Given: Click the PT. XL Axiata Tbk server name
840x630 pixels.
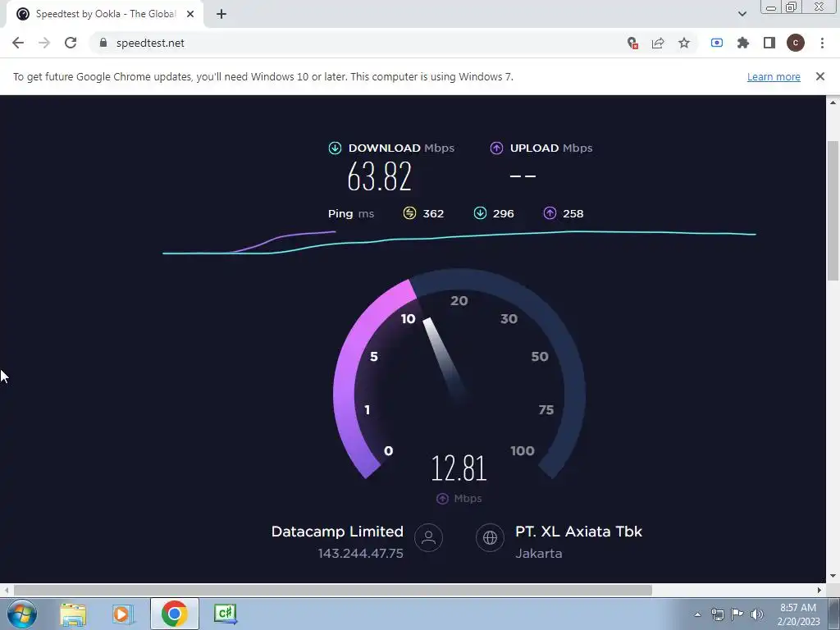Looking at the screenshot, I should click(x=578, y=532).
